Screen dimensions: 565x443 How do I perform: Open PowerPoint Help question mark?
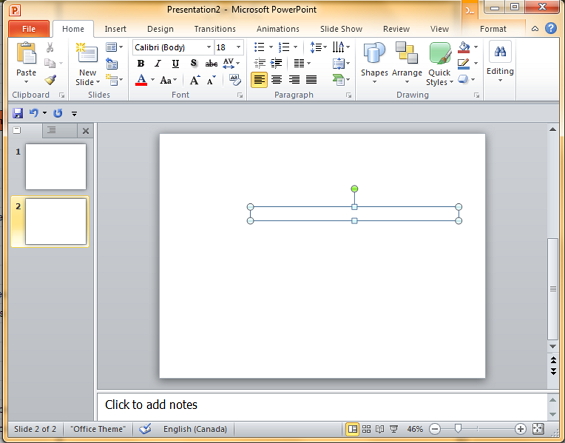pos(551,28)
